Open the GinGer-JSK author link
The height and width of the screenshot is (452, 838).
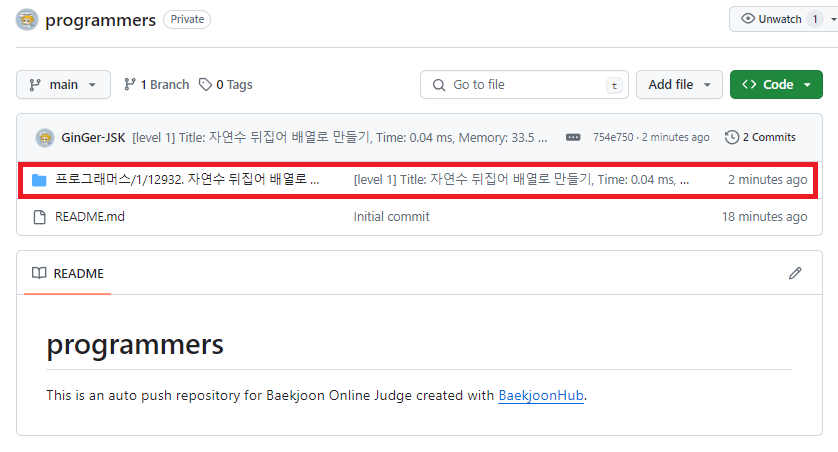93,137
